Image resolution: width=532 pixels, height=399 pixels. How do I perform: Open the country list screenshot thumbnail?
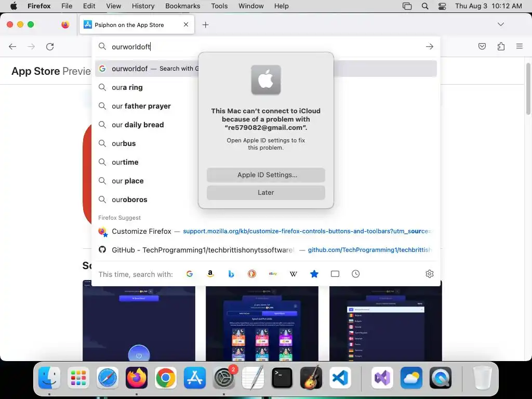(x=385, y=321)
